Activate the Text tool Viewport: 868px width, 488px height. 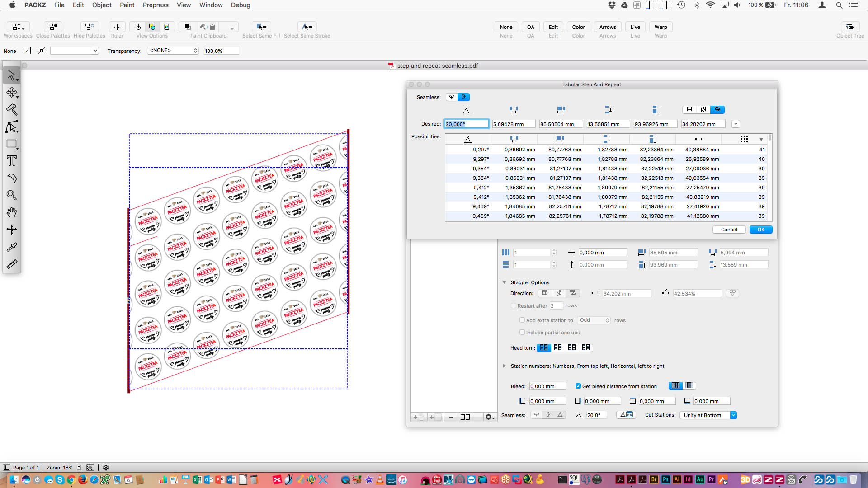[11, 161]
